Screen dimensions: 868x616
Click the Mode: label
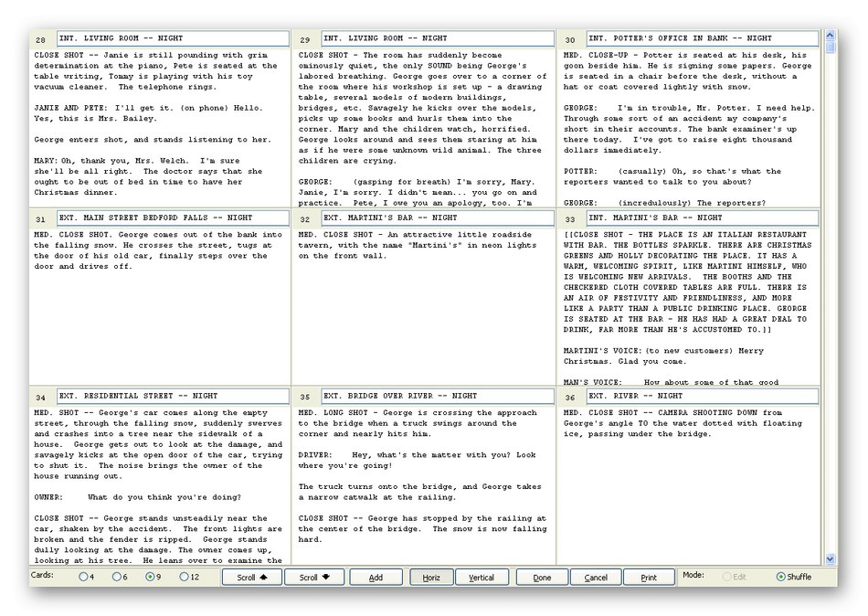click(x=693, y=575)
